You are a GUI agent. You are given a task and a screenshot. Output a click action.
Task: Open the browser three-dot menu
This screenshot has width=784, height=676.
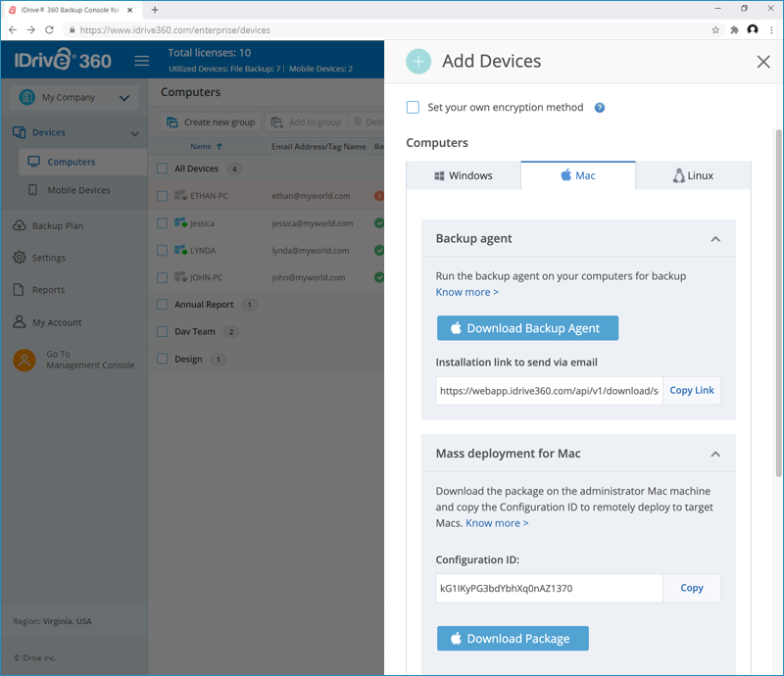(771, 30)
